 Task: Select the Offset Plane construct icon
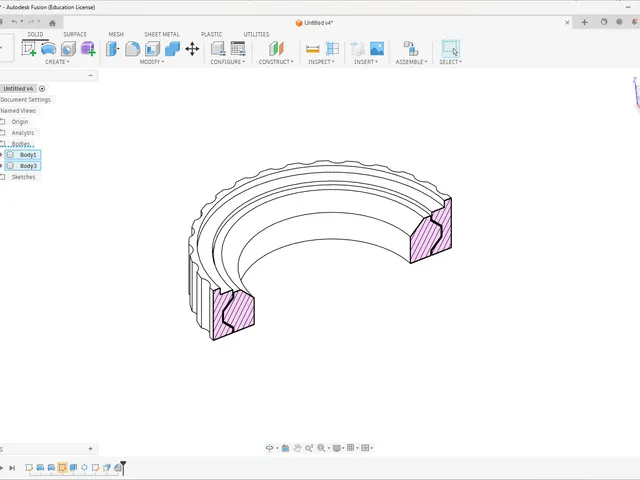click(x=276, y=49)
